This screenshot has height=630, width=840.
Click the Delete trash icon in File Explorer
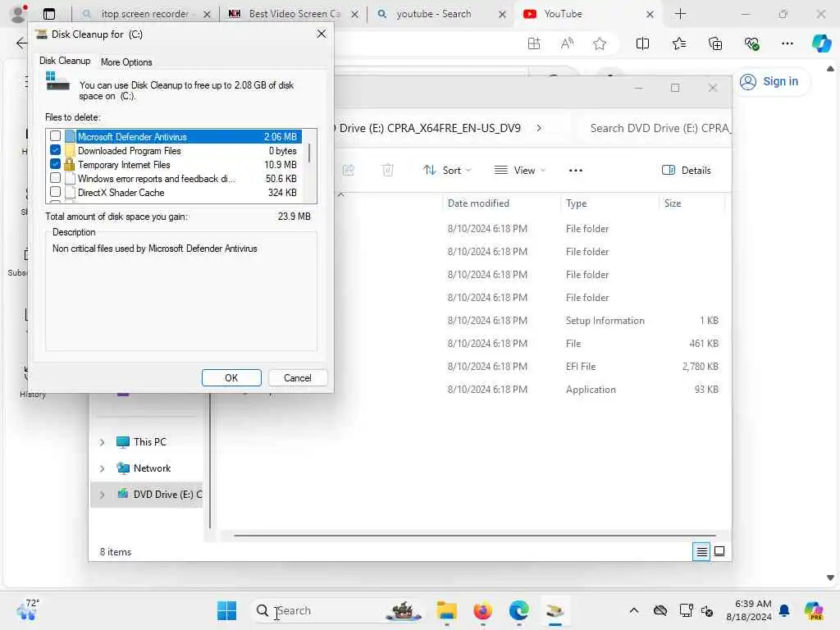point(388,171)
